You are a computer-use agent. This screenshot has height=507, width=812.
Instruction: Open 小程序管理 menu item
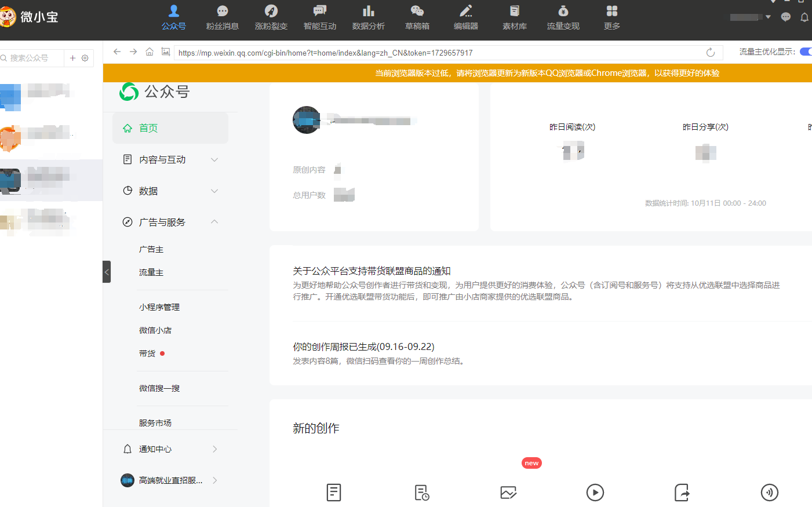point(159,307)
